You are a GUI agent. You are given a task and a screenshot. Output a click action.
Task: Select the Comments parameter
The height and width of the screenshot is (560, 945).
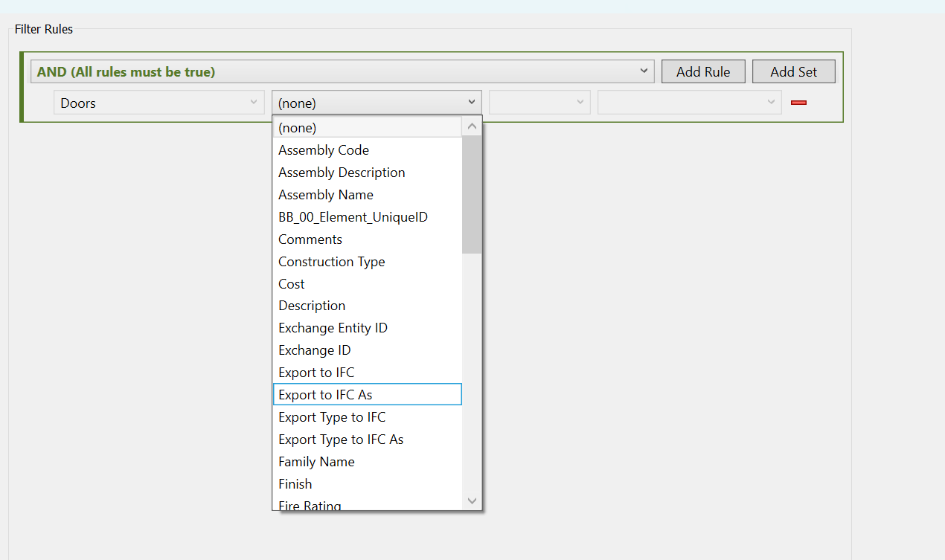[x=310, y=239]
